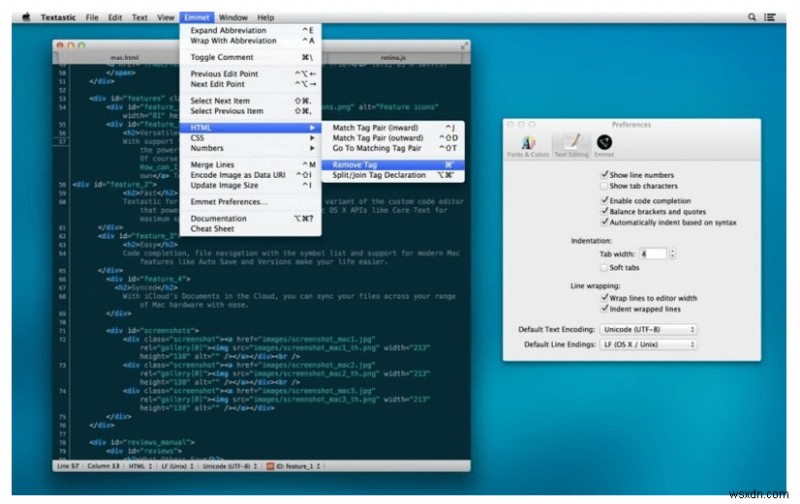Open Spotlight search icon
Viewport: 800px width, 504px height.
coord(752,17)
